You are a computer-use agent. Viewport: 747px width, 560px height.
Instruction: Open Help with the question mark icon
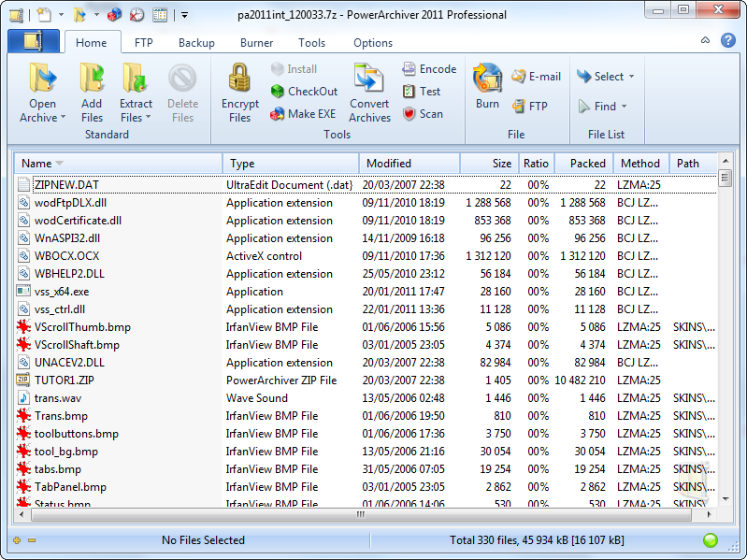[728, 40]
